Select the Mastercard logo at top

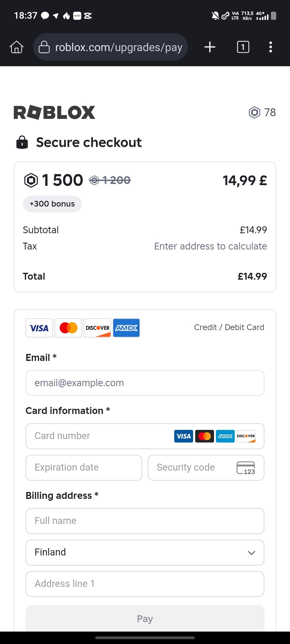(x=68, y=328)
